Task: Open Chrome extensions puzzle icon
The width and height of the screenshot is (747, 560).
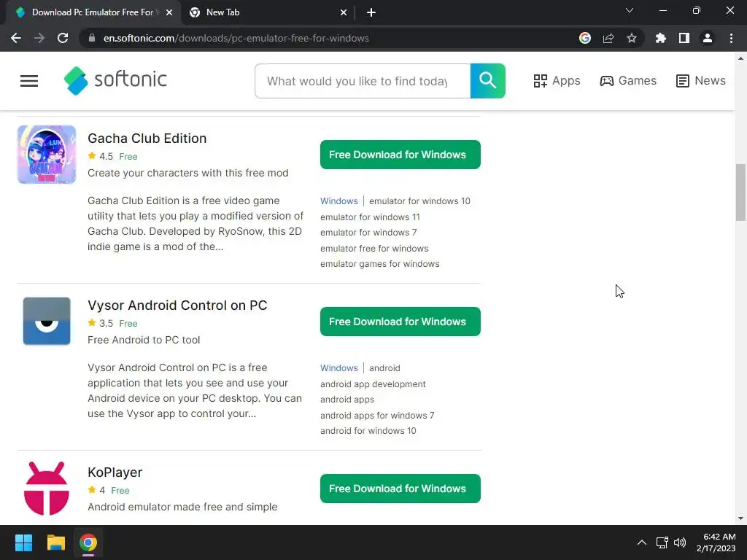Action: (x=660, y=38)
